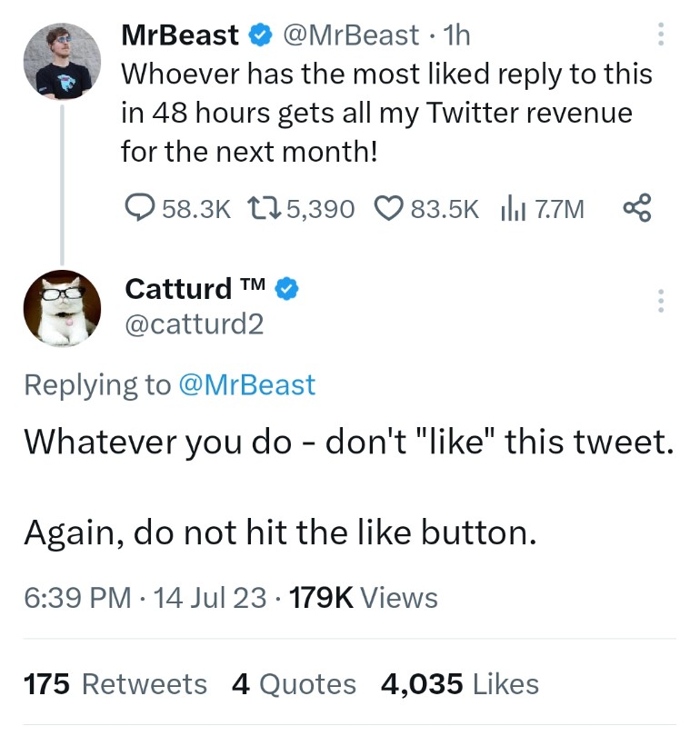Viewport: 700px width, 736px height.
Task: Click the Catturd ™ display name
Action: [194, 289]
